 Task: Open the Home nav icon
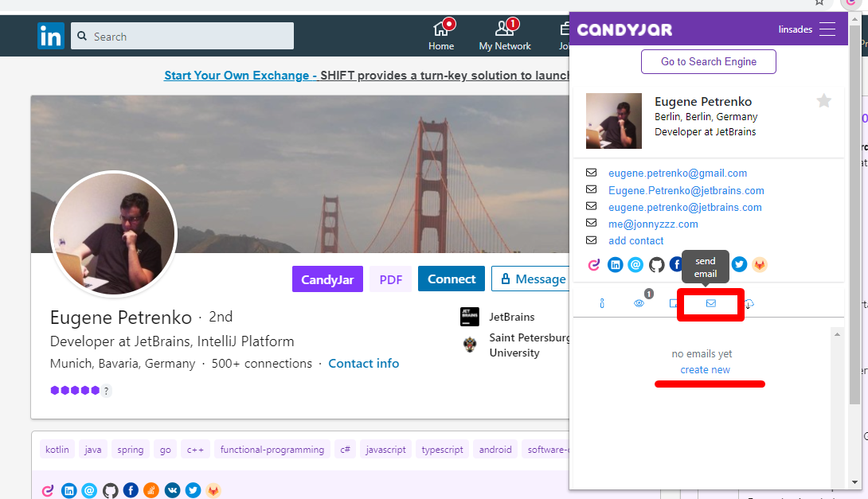point(441,35)
